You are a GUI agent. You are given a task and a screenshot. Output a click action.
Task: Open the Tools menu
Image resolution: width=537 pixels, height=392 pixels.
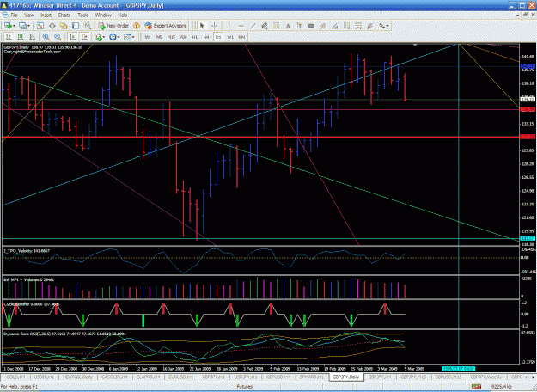(82, 15)
